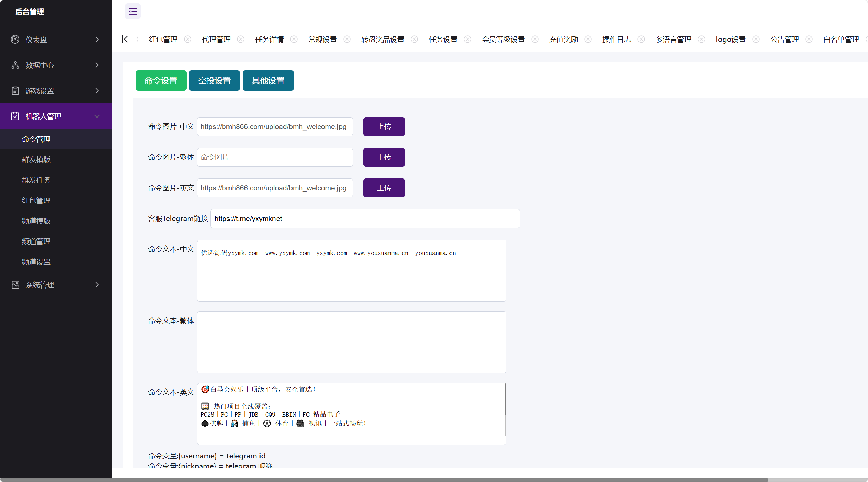The width and height of the screenshot is (868, 482).
Task: Click the horizontal scrollbar at the bottom
Action: point(384,480)
